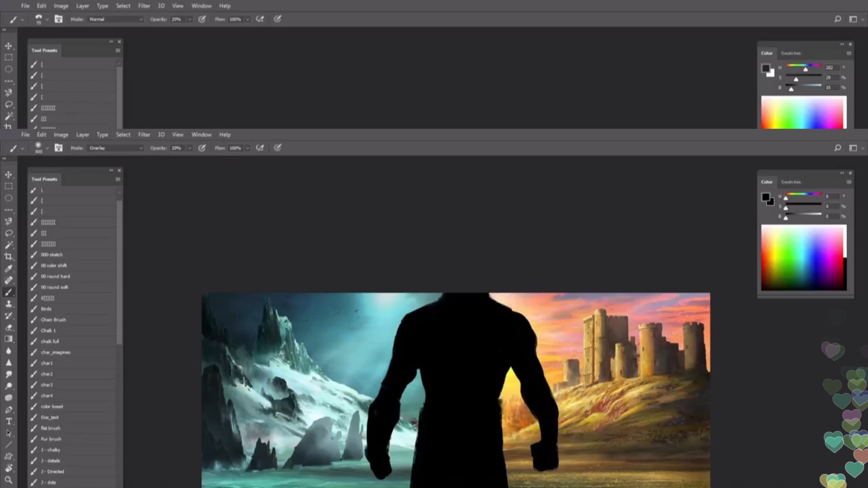Select the horizontal Type tool

pos(8,421)
